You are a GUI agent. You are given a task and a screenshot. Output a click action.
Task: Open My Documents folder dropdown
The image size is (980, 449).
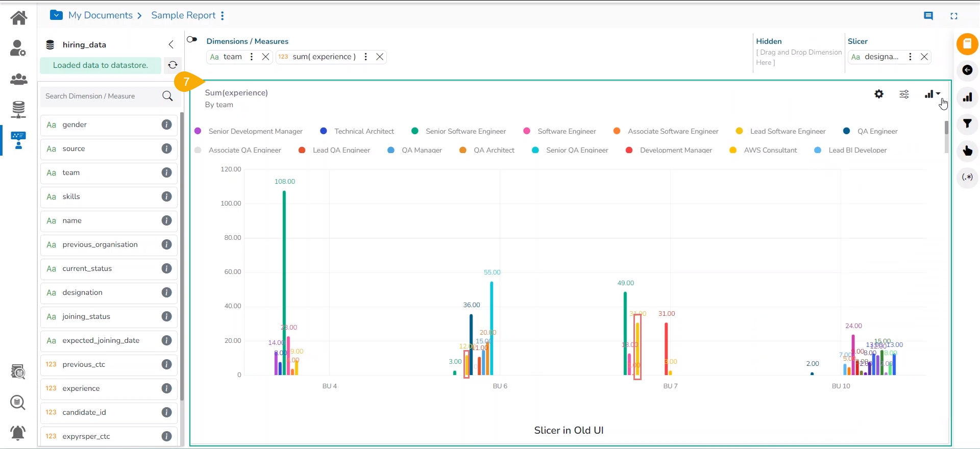(56, 15)
